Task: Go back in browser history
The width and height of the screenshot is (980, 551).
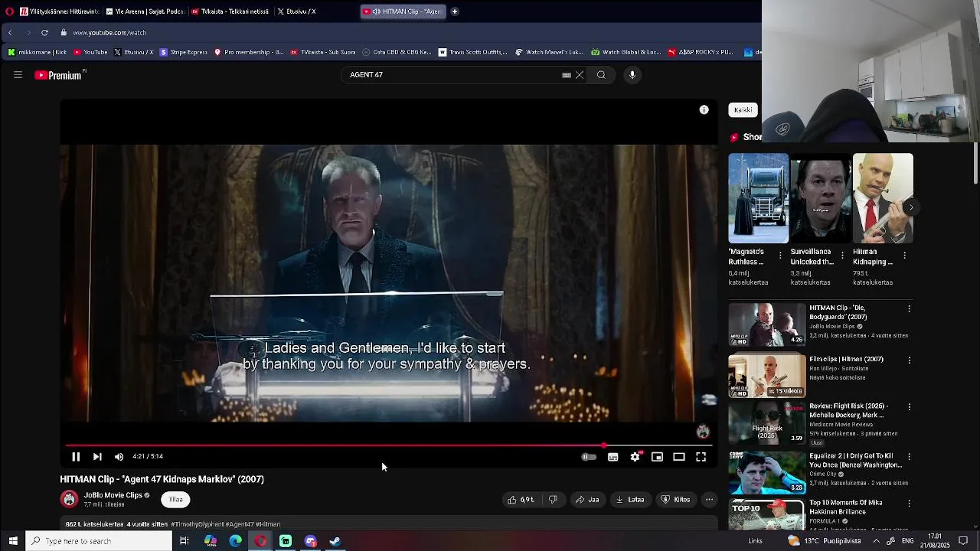Action: [10, 33]
